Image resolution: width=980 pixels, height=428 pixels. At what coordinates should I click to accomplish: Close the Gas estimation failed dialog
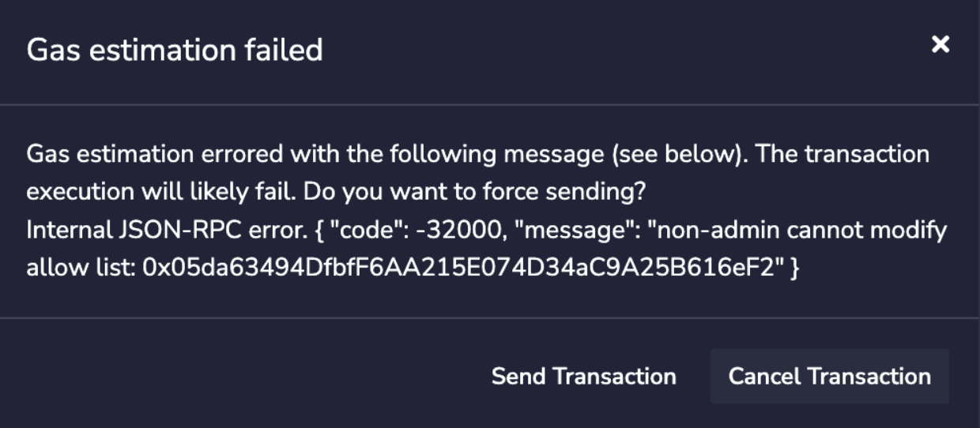[x=940, y=45]
